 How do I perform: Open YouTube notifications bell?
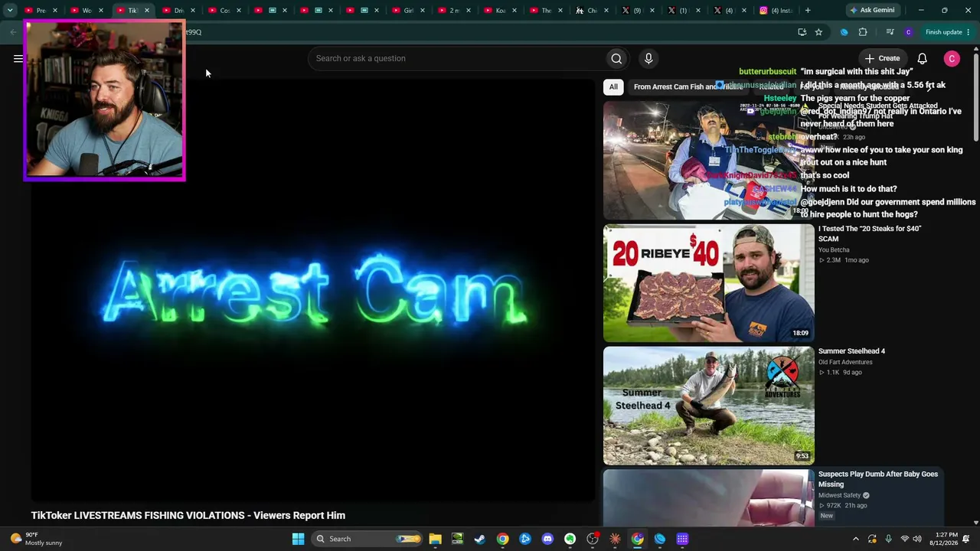923,58
